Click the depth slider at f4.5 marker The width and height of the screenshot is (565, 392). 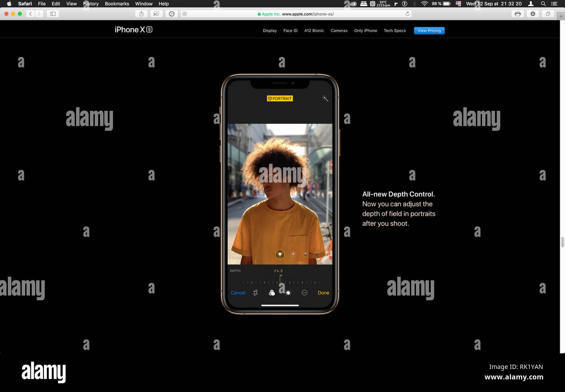pos(280,279)
